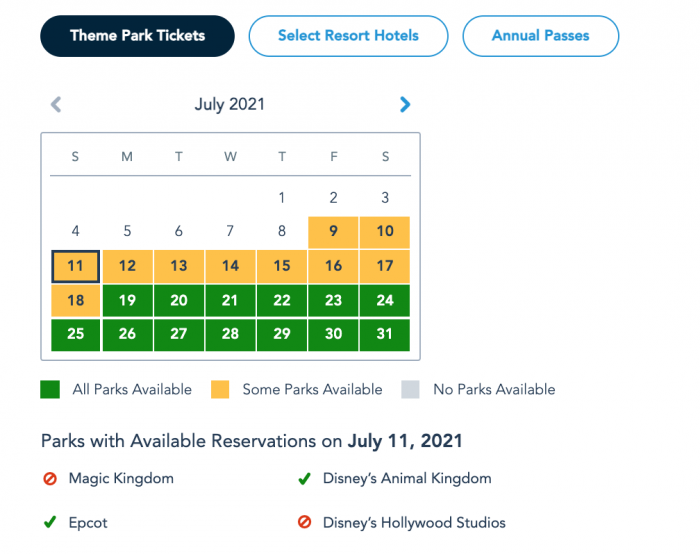Choose July 25 on the calendar
Image resolution: width=700 pixels, height=554 pixels.
(75, 334)
